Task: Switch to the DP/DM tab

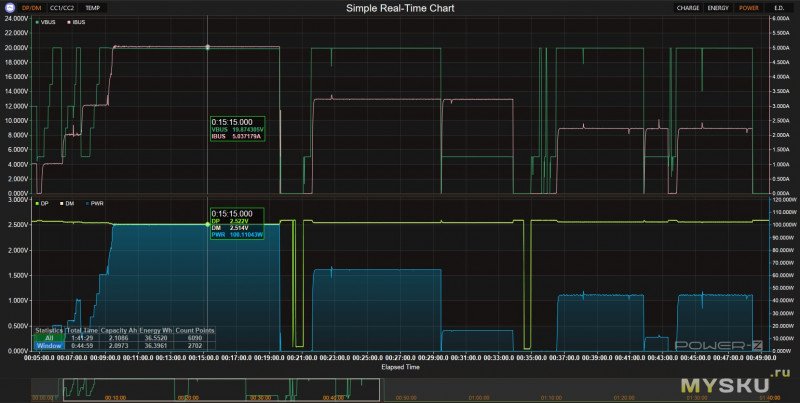Action: tap(32, 8)
